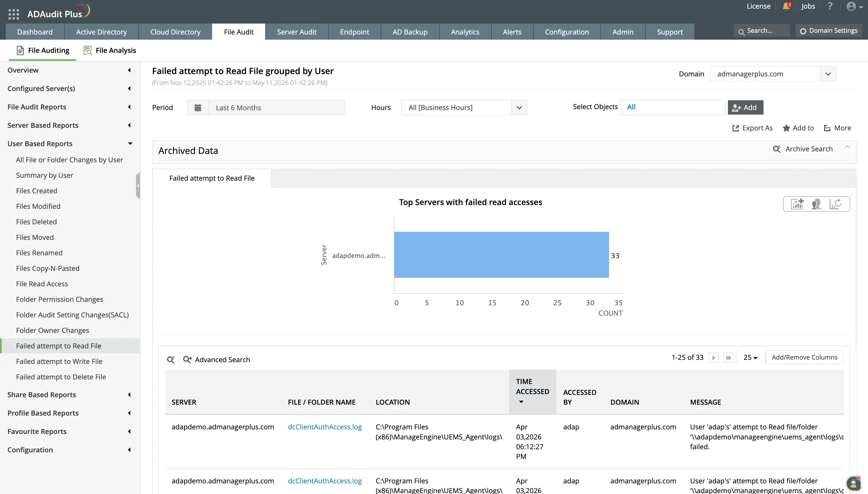The width and height of the screenshot is (868, 494).
Task: Open the More options menu
Action: pos(838,128)
